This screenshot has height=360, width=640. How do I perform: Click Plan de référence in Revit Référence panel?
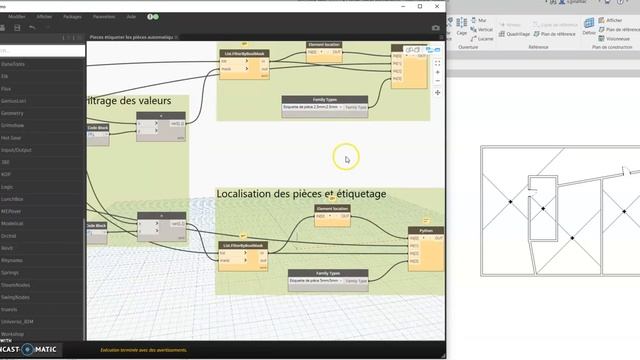[555, 34]
